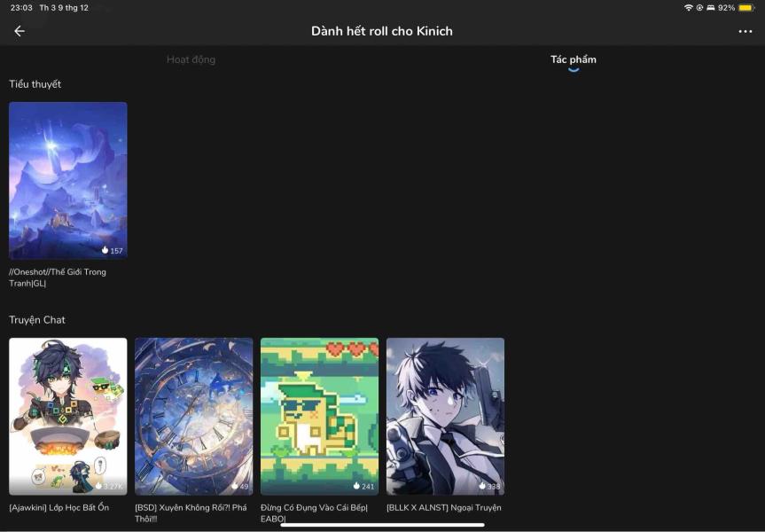Click the title [BSD] Xuyên Không Rồi?! Phá Thôi!!!

[x=191, y=513]
